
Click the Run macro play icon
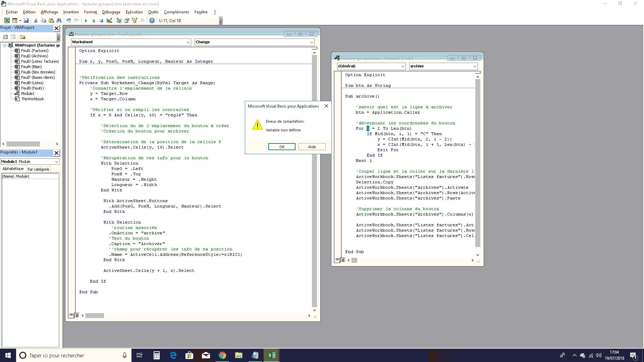(86, 20)
